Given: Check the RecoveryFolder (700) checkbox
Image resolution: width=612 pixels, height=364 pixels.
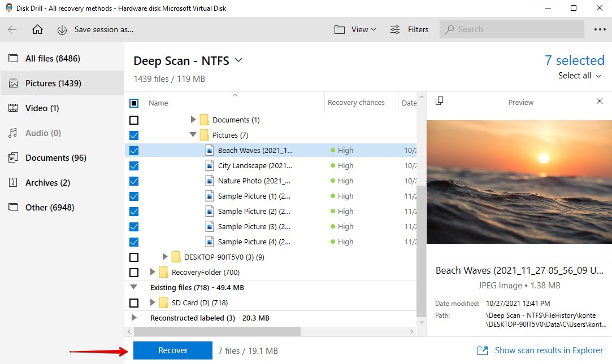Looking at the screenshot, I should (134, 273).
